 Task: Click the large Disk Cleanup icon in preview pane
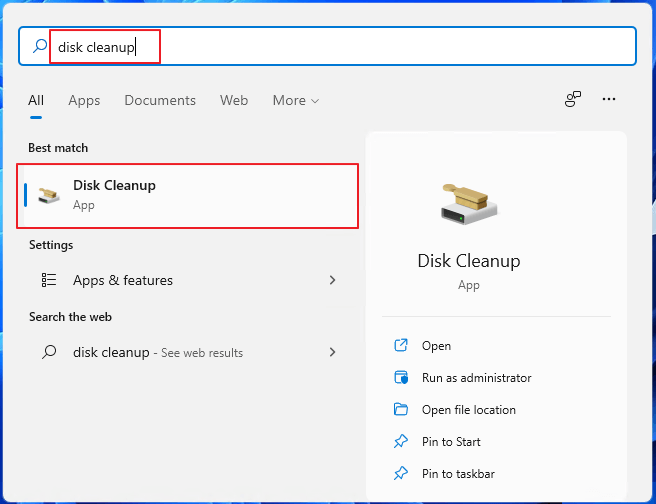468,203
